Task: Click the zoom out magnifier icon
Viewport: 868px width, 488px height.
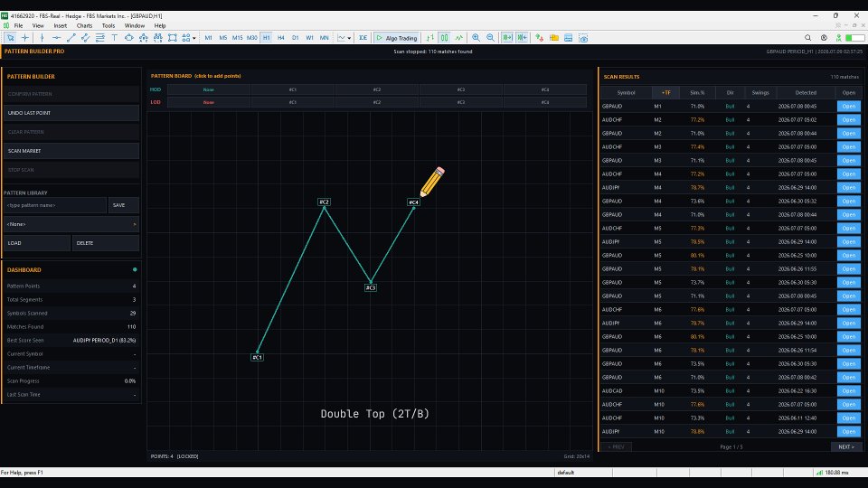Action: point(490,38)
